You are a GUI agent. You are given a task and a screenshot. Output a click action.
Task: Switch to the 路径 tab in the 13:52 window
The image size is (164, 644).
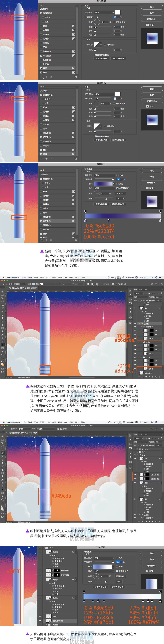[146, 434]
